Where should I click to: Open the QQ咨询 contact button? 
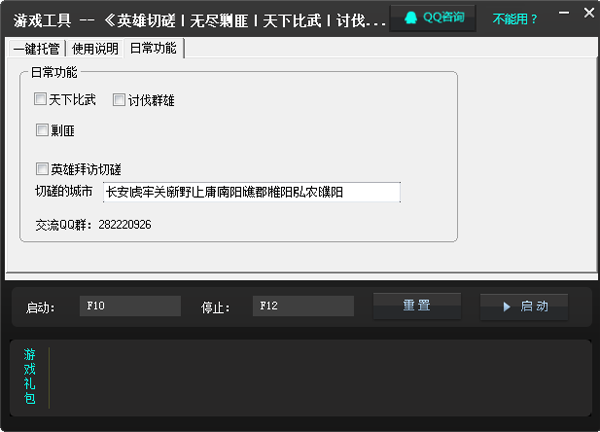(x=433, y=18)
